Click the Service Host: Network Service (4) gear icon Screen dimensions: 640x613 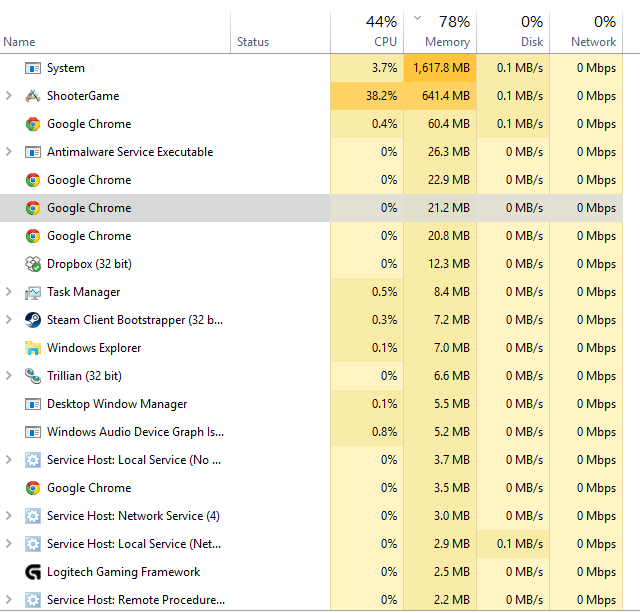coord(33,516)
